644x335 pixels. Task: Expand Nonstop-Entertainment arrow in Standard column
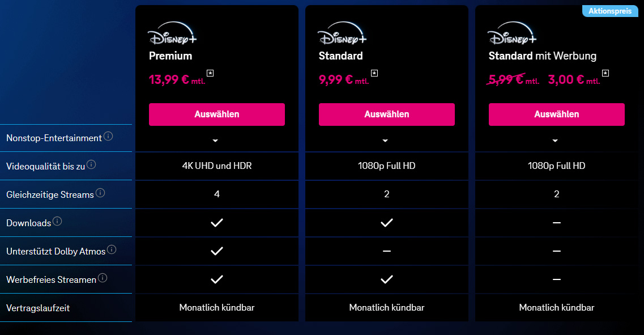pyautogui.click(x=385, y=141)
